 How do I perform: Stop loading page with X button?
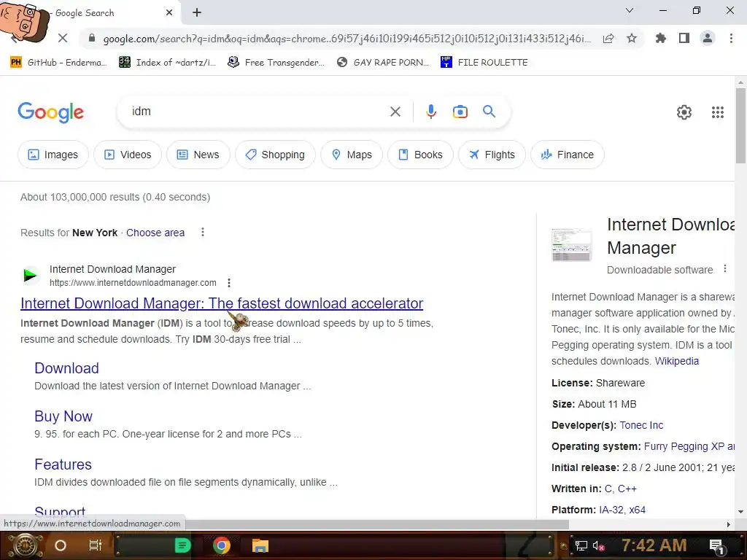tap(63, 38)
